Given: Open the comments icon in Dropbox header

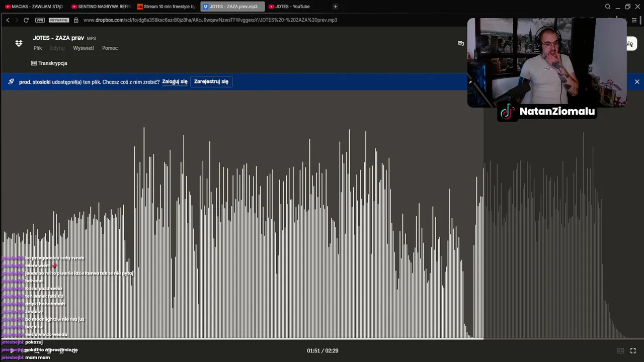Looking at the screenshot, I should (x=461, y=43).
